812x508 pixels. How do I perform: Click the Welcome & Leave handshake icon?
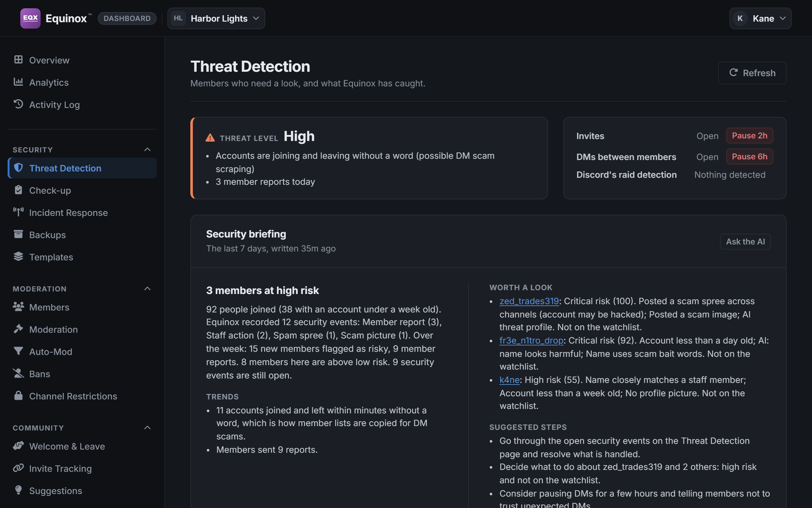coord(18,445)
